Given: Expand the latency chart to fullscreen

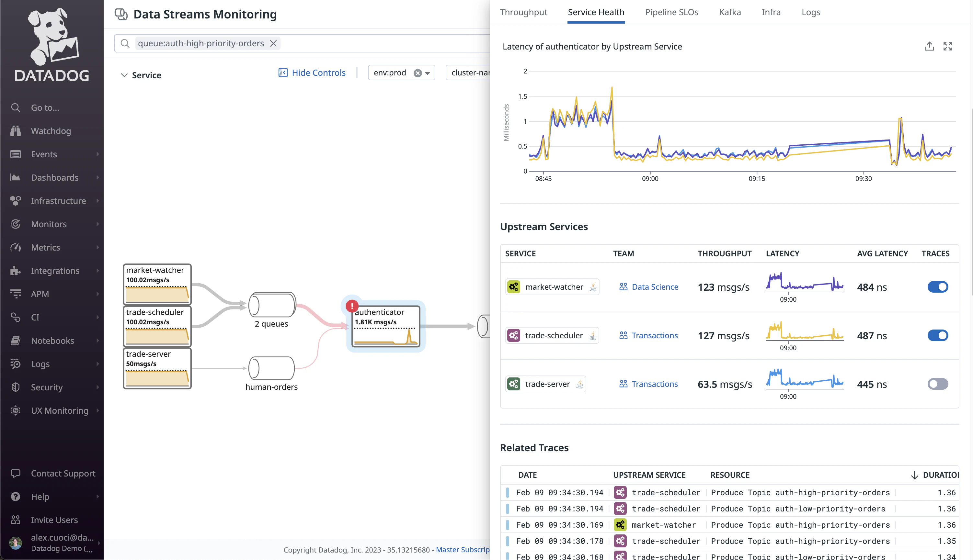Looking at the screenshot, I should 948,46.
